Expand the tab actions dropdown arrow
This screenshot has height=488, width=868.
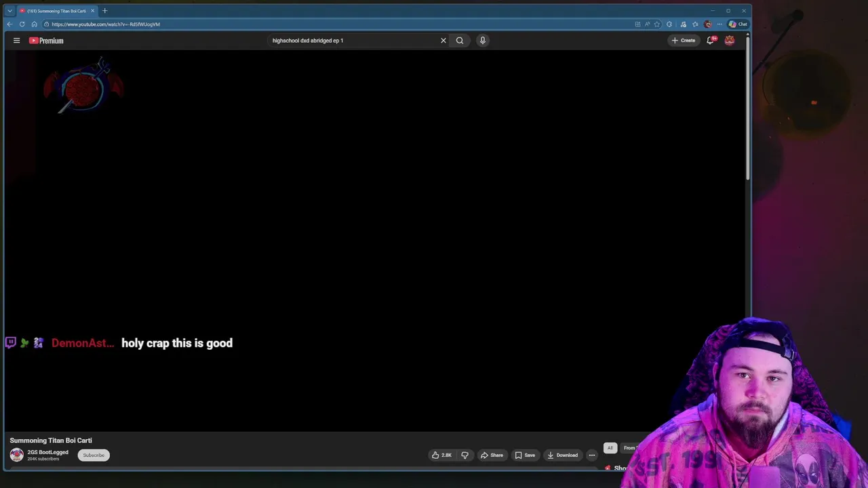coord(9,11)
